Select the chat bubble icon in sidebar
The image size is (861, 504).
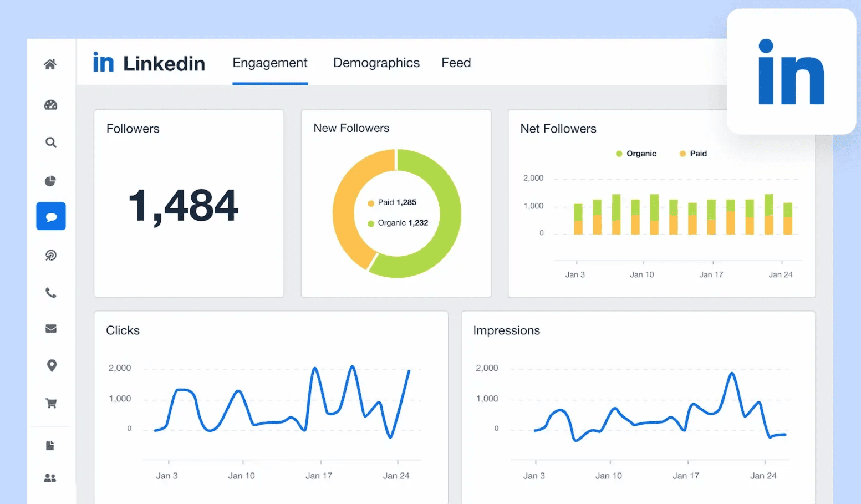coord(50,216)
